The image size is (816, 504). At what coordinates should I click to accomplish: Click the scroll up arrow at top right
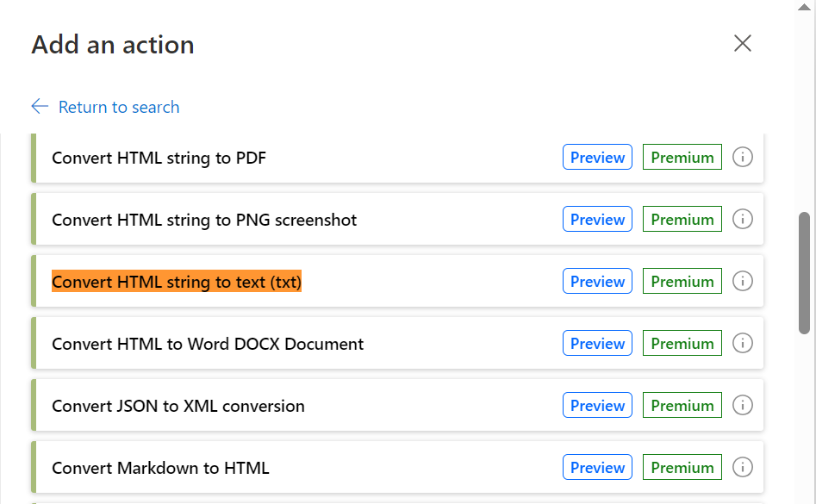coord(804,7)
